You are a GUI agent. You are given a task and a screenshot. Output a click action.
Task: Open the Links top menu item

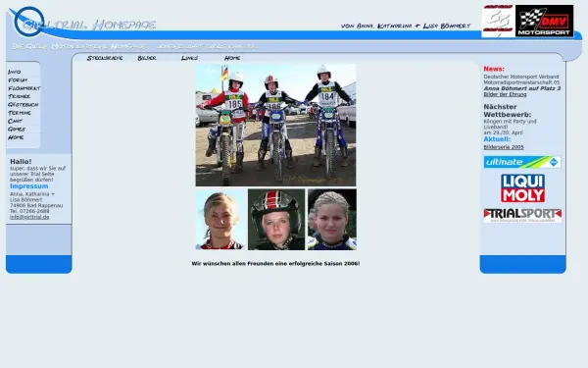(189, 58)
